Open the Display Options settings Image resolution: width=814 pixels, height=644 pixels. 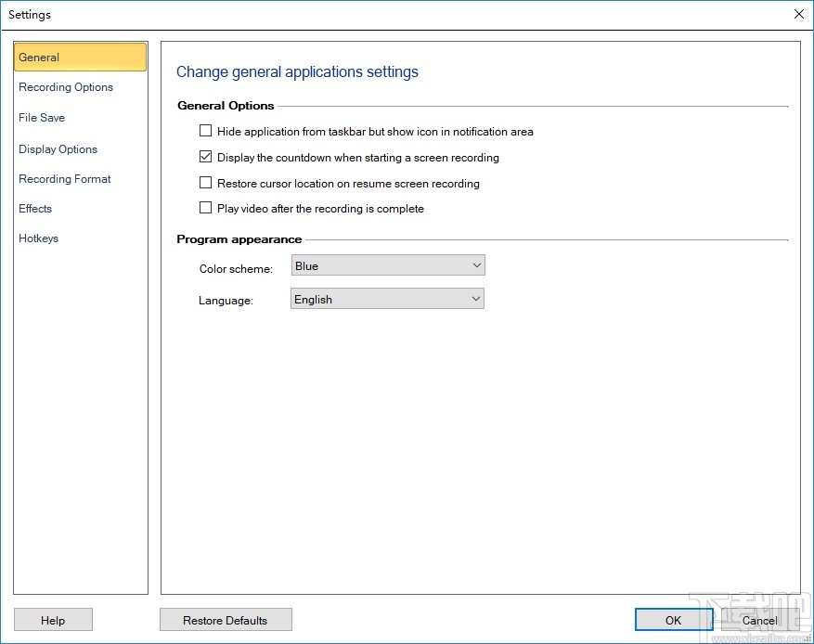click(x=58, y=149)
